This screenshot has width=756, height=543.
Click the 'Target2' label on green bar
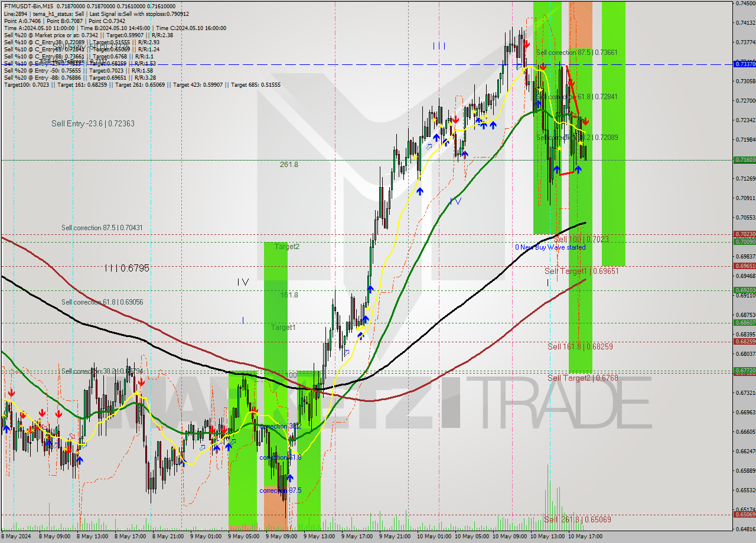pos(287,247)
